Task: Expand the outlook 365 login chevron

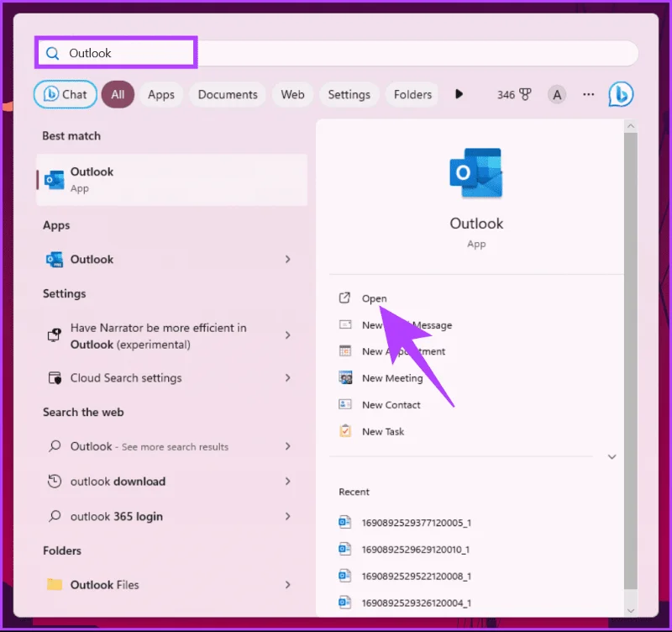Action: click(287, 516)
